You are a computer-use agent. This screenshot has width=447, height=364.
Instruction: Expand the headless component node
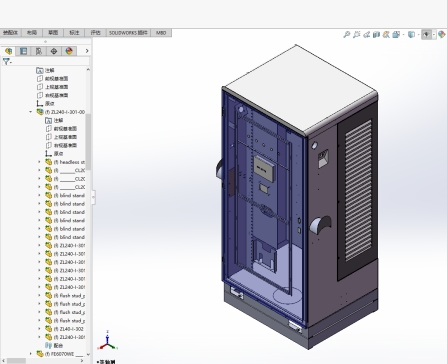pyautogui.click(x=39, y=162)
